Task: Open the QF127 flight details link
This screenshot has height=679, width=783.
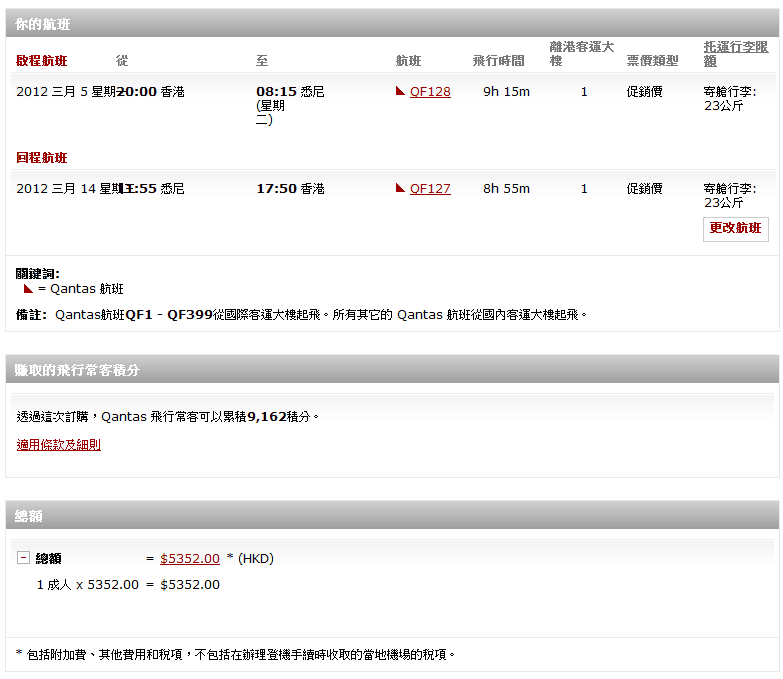Action: point(430,189)
